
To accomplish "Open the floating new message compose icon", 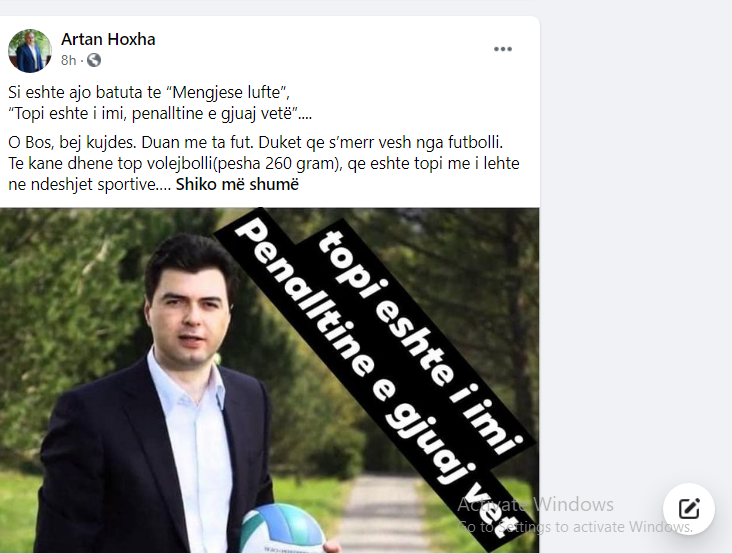I will 689,509.
